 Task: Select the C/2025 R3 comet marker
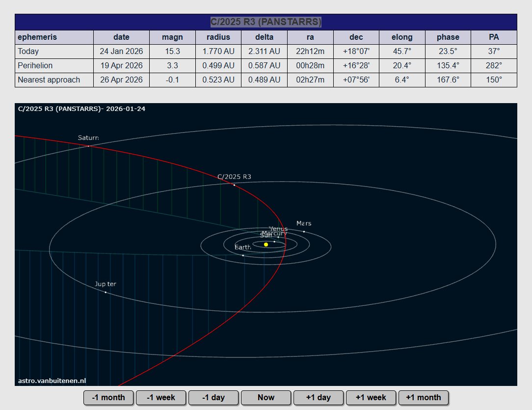(234, 185)
